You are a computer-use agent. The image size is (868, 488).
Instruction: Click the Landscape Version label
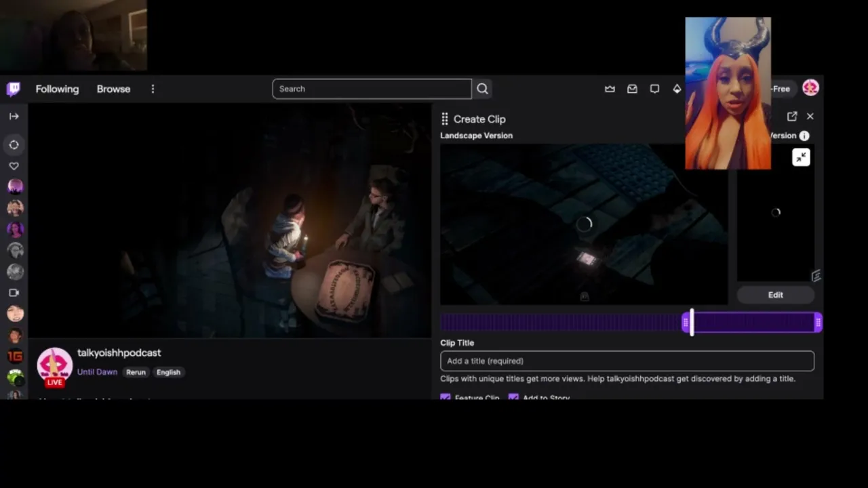click(476, 136)
